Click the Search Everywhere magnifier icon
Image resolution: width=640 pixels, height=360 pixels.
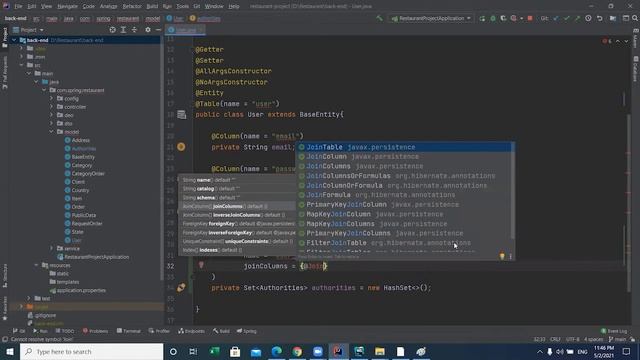pyautogui.click(x=635, y=18)
